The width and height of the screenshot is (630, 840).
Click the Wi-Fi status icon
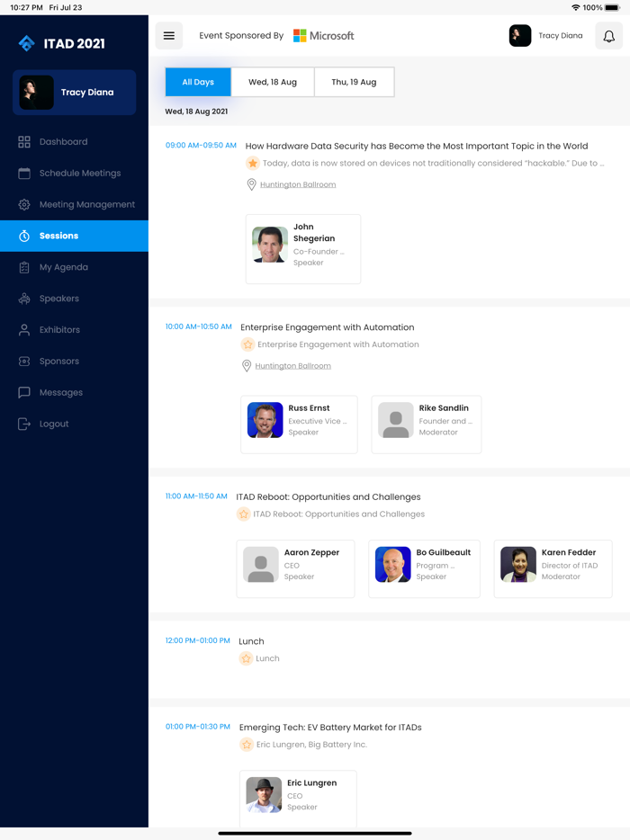tap(576, 7)
